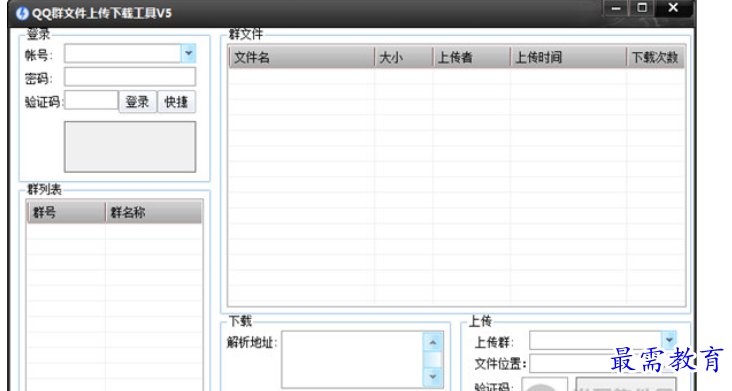Image resolution: width=732 pixels, height=391 pixels.
Task: Close the QQ群文件 tool window
Action: (673, 8)
